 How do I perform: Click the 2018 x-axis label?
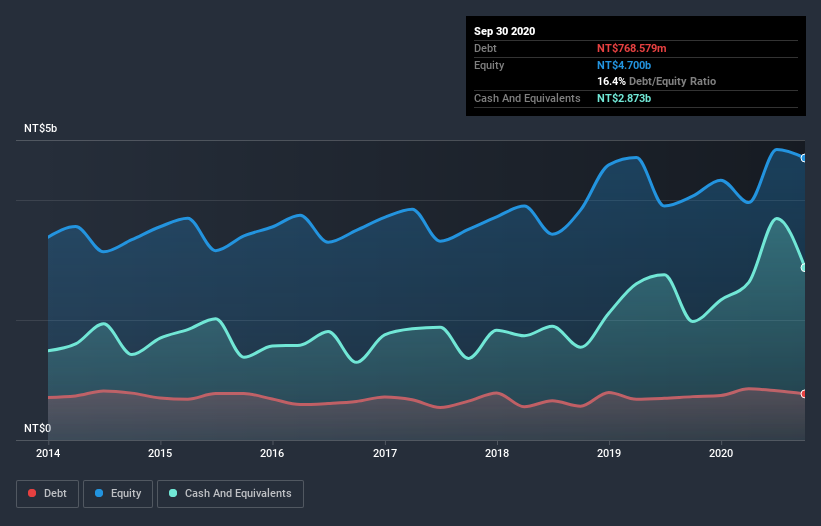click(x=497, y=453)
